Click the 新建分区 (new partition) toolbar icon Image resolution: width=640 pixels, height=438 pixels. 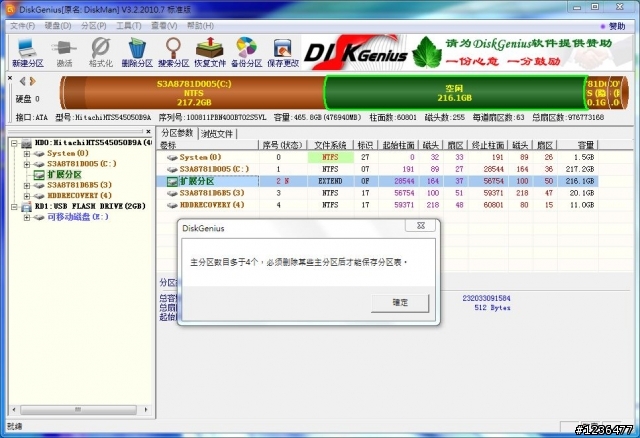(27, 52)
